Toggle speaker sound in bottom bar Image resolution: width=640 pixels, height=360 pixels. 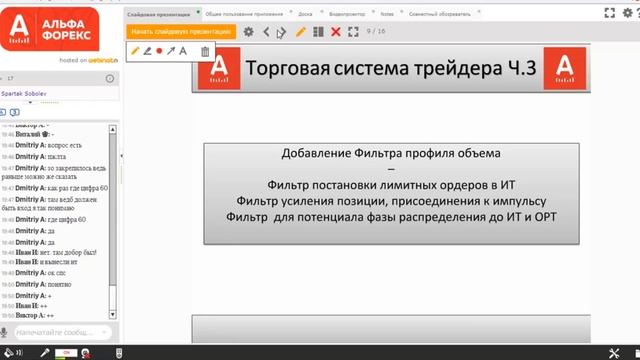coord(12,353)
